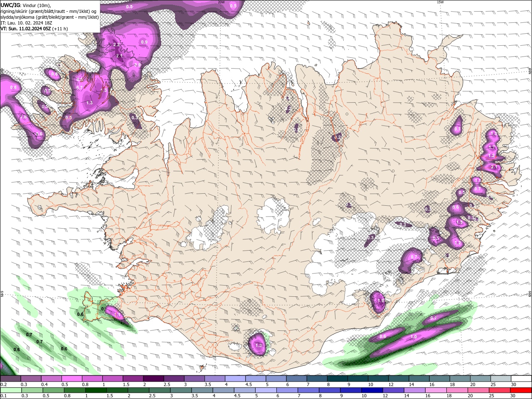532x399 pixels.
Task: Select the dark blue lower swatch between 10 and 12
Action: click(x=372, y=390)
